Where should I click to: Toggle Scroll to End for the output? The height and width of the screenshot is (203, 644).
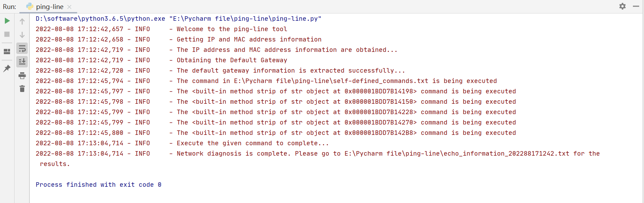point(22,62)
